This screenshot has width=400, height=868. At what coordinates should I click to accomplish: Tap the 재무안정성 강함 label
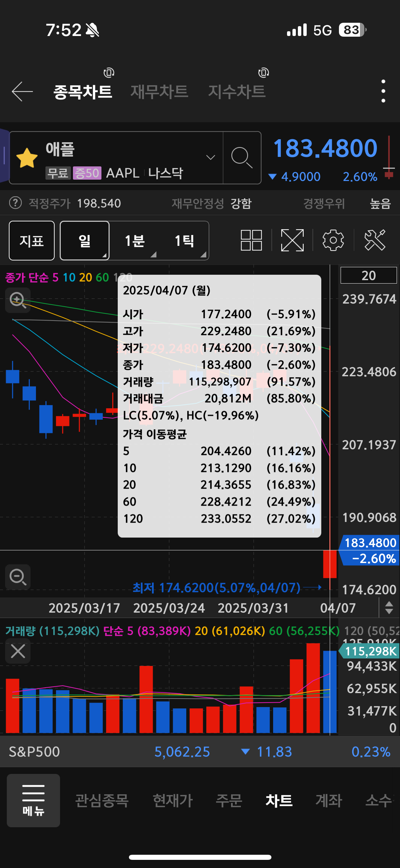point(211,203)
